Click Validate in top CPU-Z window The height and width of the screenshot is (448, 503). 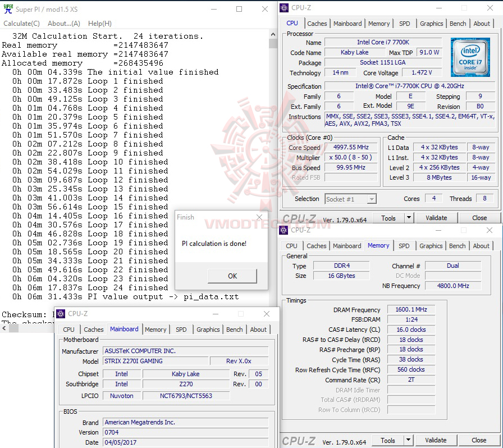coord(436,218)
